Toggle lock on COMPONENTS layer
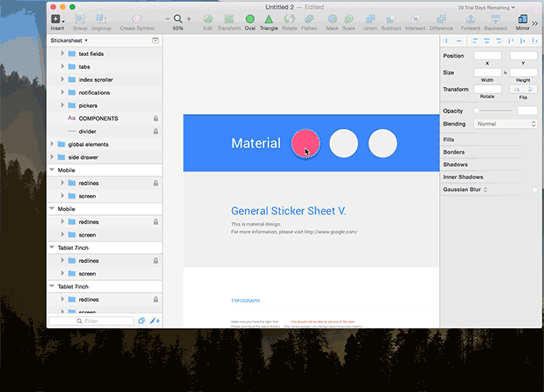The image size is (544, 392). tap(155, 119)
